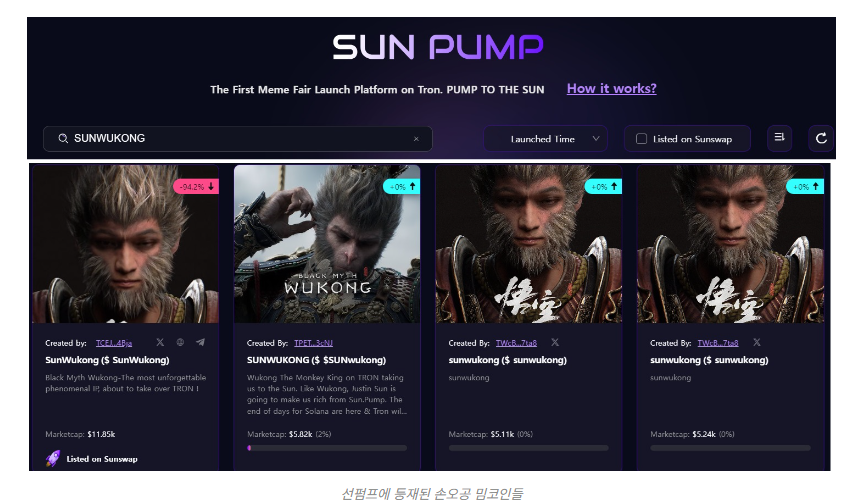The height and width of the screenshot is (503, 848).
Task: Click the SUN PUMP logo
Action: coord(438,47)
